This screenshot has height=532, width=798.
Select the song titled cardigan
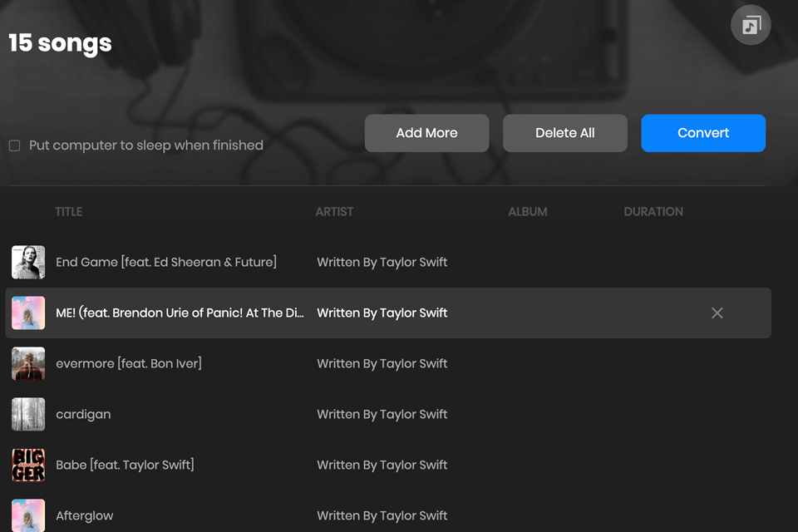(83, 415)
